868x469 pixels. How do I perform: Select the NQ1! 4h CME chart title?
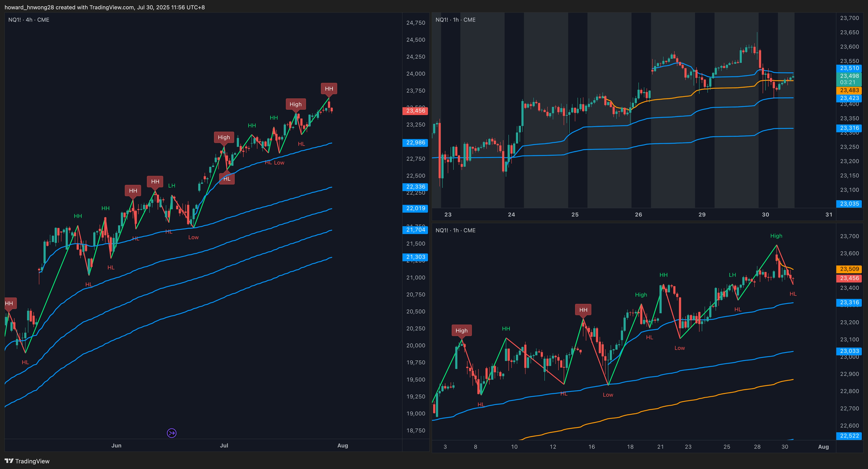(x=29, y=20)
